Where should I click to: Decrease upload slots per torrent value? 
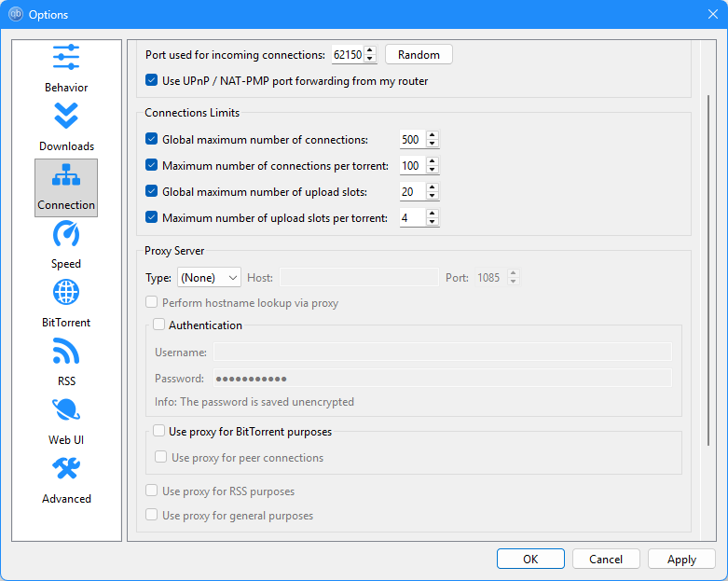[x=433, y=222]
